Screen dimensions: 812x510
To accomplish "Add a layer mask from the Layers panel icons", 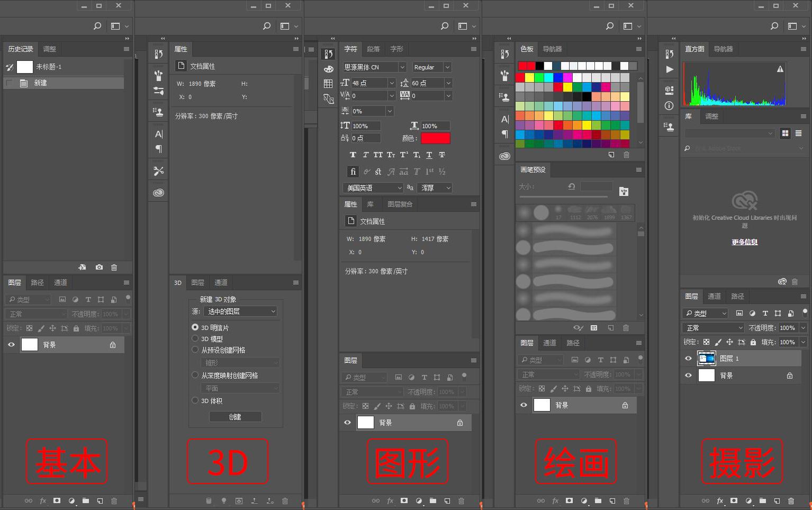I will coord(404,500).
